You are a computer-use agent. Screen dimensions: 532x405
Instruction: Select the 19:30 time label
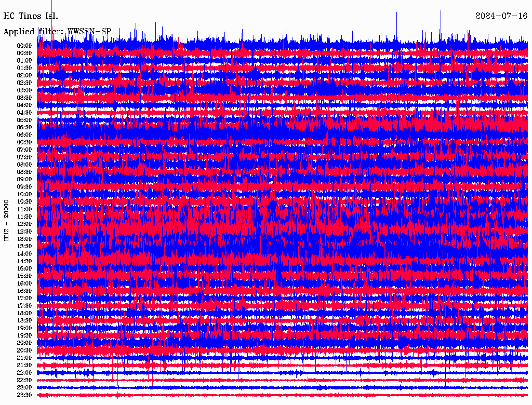pyautogui.click(x=24, y=335)
